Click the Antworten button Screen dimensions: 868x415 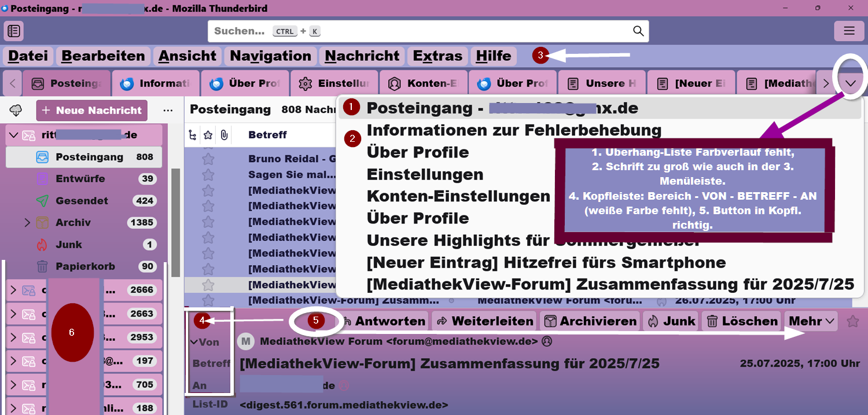[x=384, y=321]
